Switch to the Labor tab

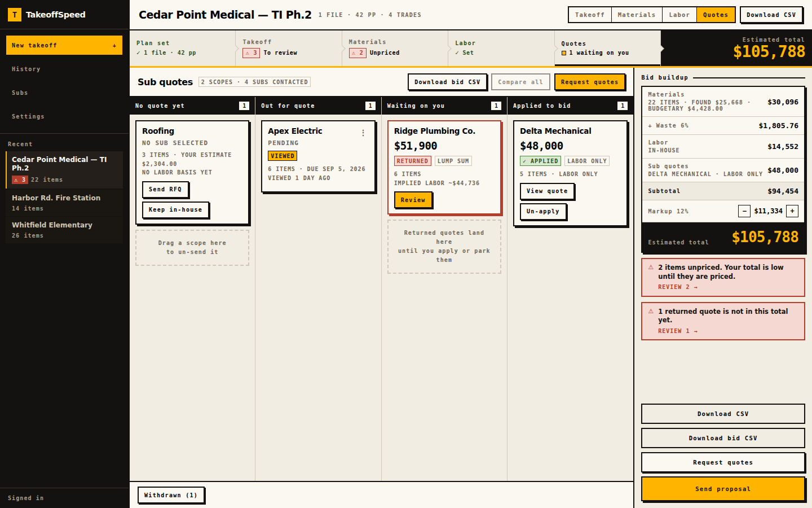click(679, 15)
